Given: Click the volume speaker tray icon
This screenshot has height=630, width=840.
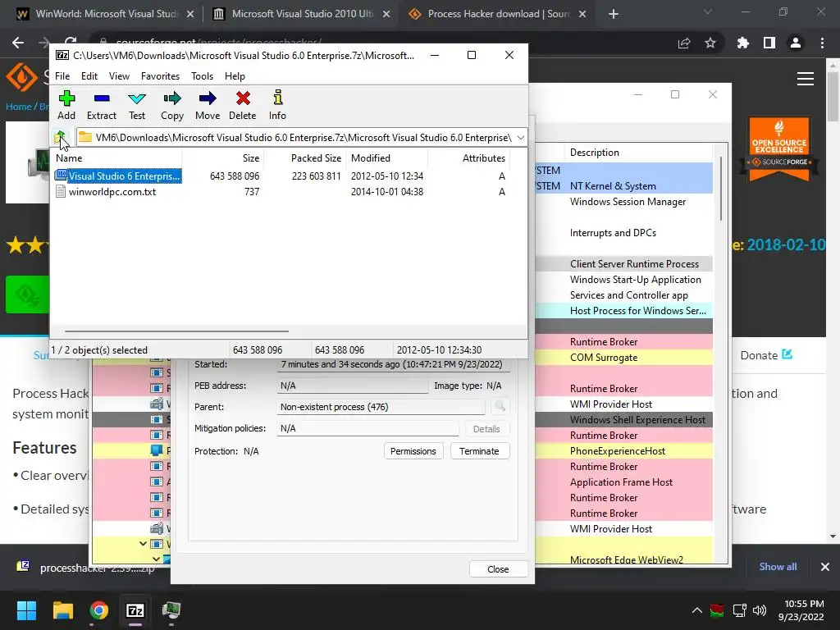Looking at the screenshot, I should (x=760, y=610).
